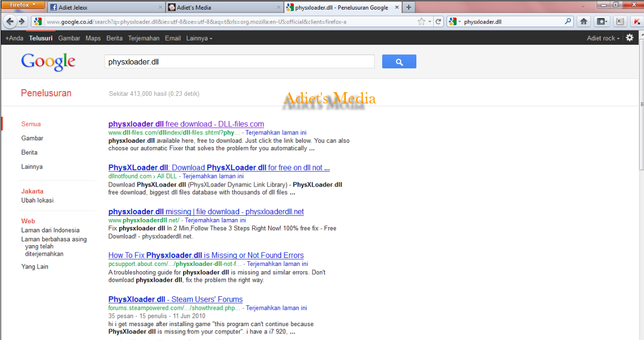Open Firefox home page

coord(584,22)
